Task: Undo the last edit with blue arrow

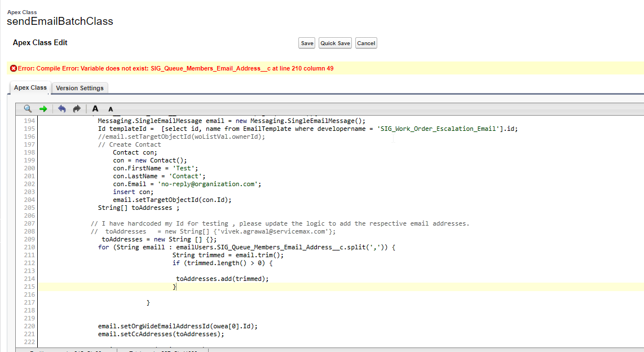Action: tap(61, 108)
